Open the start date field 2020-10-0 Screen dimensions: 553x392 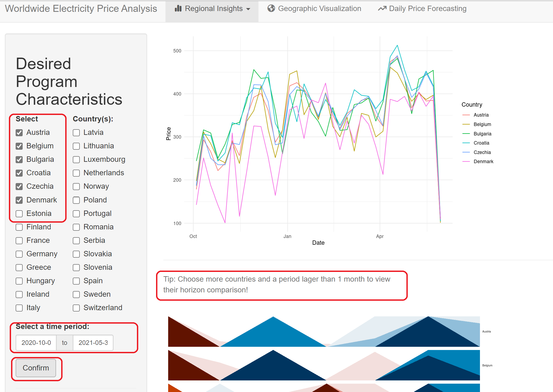click(36, 343)
